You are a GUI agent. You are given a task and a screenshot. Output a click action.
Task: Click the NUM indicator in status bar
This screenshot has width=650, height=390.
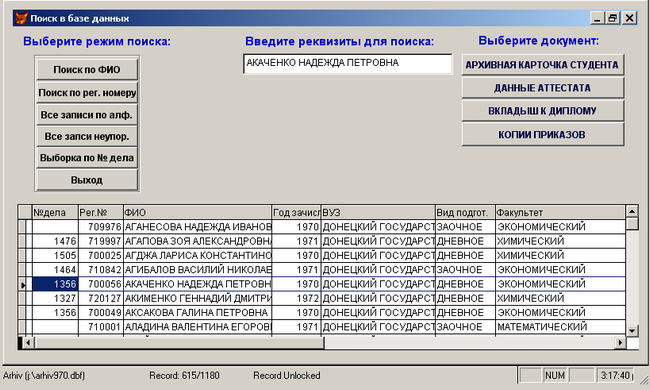click(555, 375)
